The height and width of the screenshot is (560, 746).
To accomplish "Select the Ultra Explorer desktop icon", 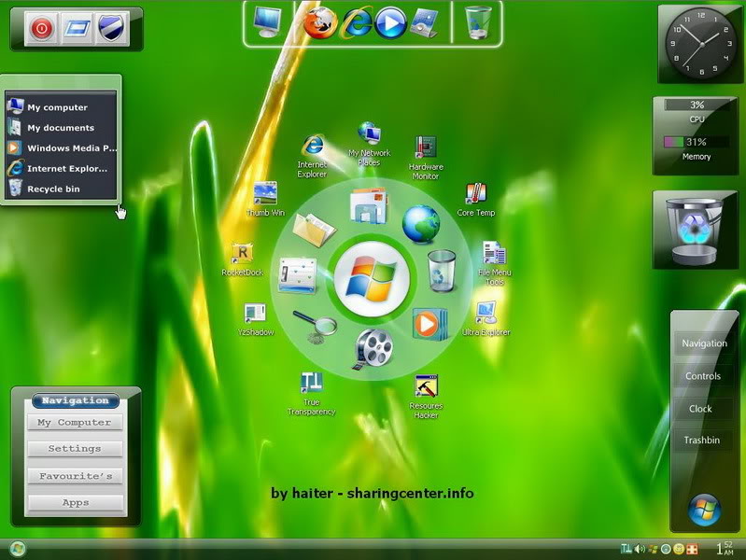I will (x=486, y=319).
